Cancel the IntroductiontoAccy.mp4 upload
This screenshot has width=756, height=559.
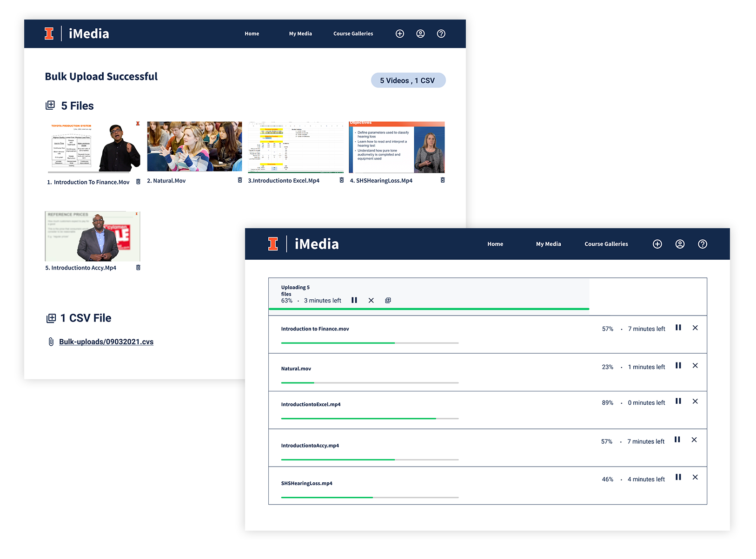(694, 440)
